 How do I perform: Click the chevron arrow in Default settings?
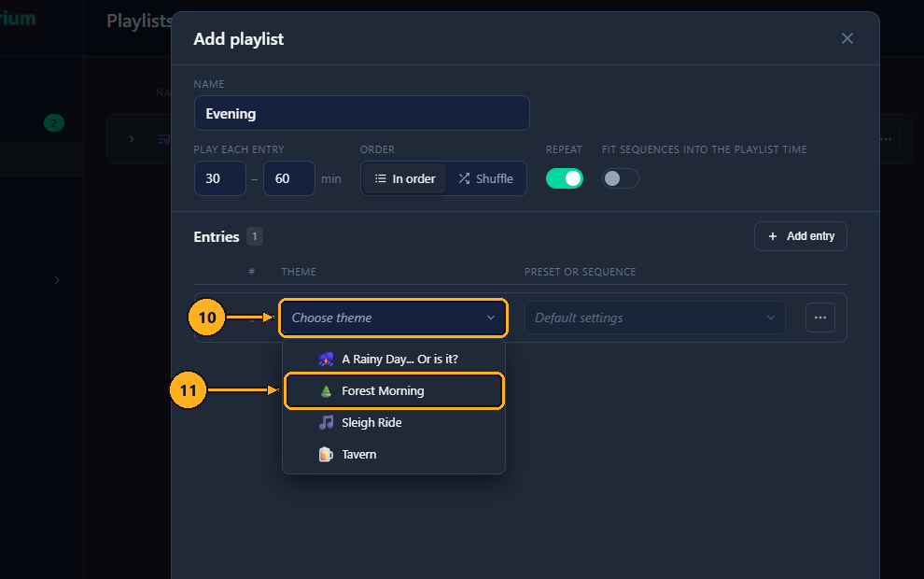pyautogui.click(x=770, y=318)
